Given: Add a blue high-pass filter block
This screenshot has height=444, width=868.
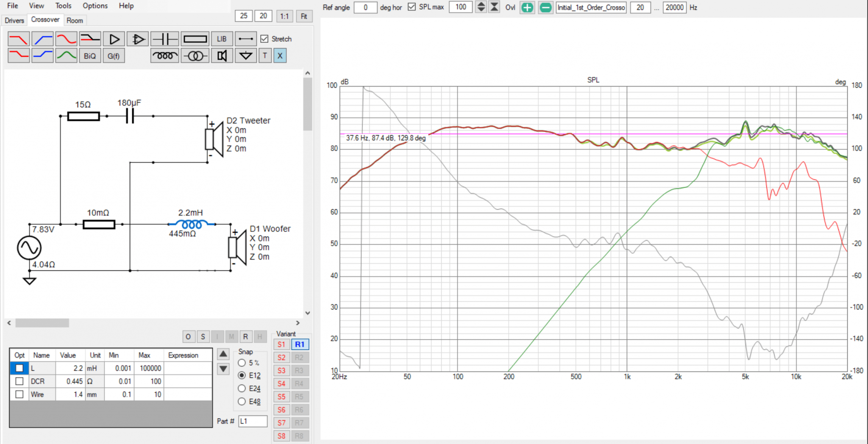Looking at the screenshot, I should click(x=42, y=39).
